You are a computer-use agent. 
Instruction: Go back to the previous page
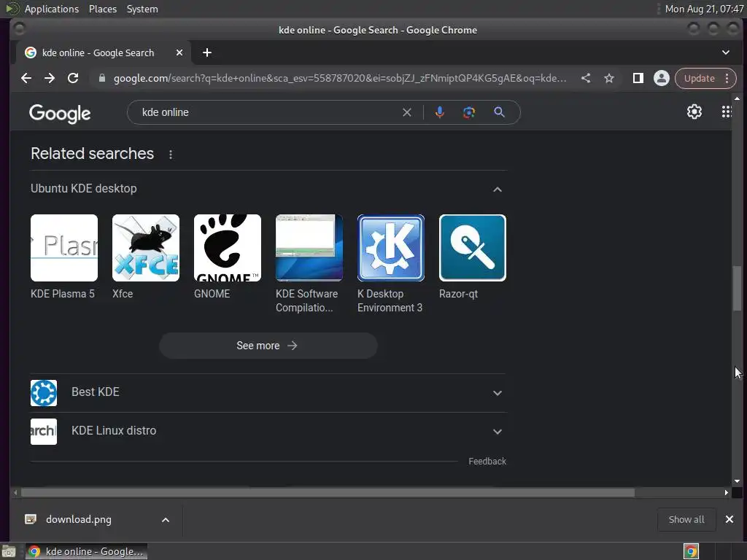26,78
